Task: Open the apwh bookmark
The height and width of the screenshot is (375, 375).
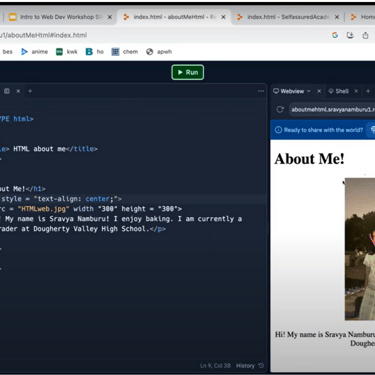Action: pyautogui.click(x=159, y=52)
